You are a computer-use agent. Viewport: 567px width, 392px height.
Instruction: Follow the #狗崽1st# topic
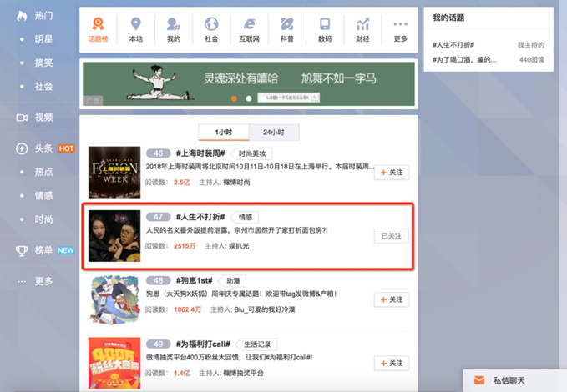coord(392,299)
